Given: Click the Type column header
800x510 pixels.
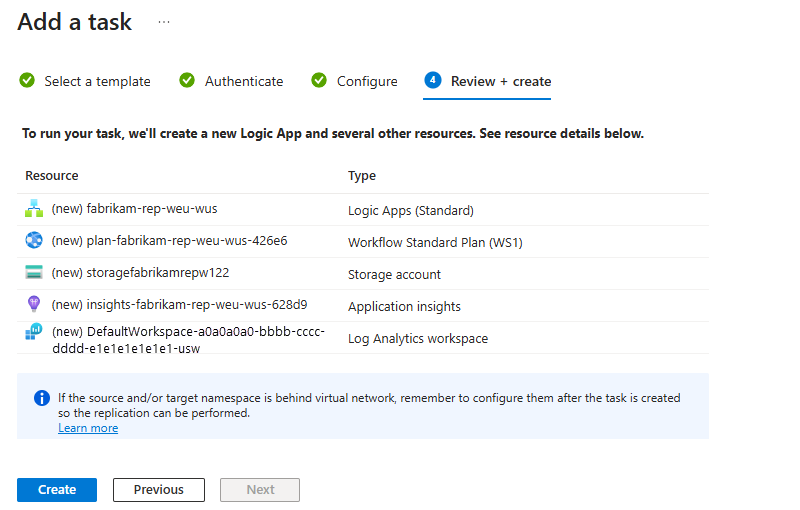Looking at the screenshot, I should tap(362, 176).
